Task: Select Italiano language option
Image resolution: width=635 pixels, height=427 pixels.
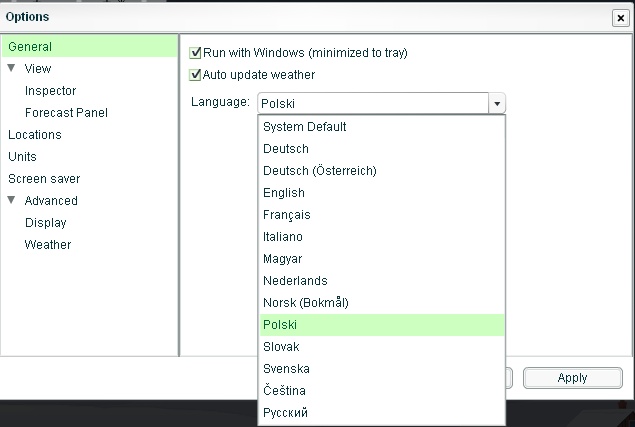Action: coord(382,237)
